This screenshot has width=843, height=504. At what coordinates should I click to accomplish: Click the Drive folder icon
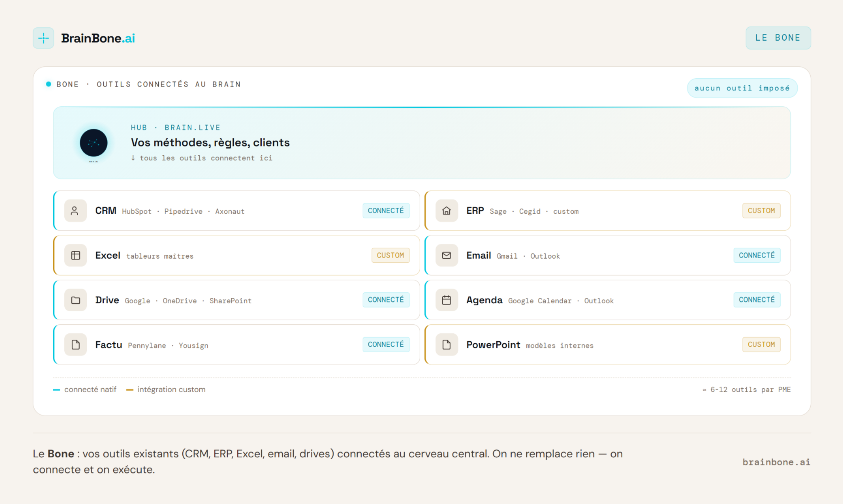click(x=75, y=300)
